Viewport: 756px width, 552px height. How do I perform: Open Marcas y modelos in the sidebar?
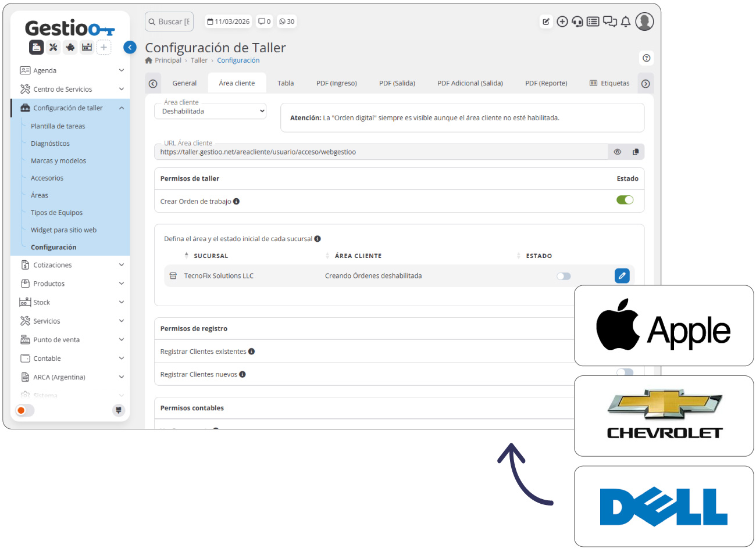(x=58, y=161)
